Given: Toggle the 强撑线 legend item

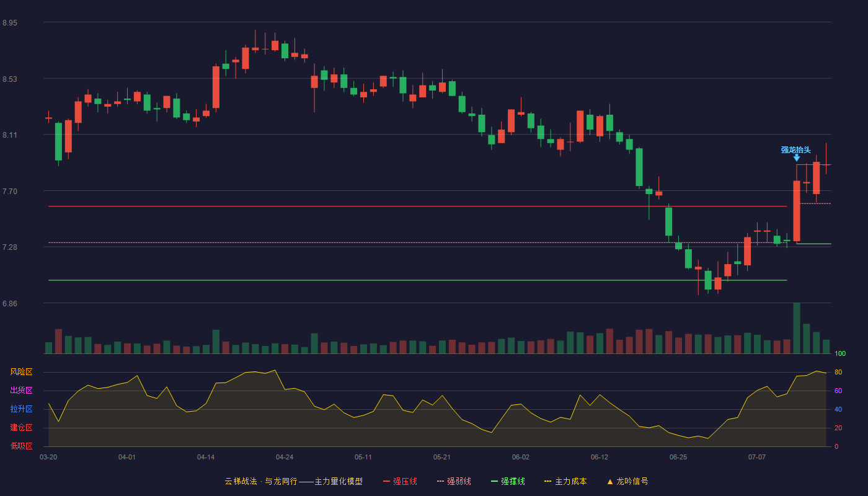Looking at the screenshot, I should pyautogui.click(x=508, y=481).
